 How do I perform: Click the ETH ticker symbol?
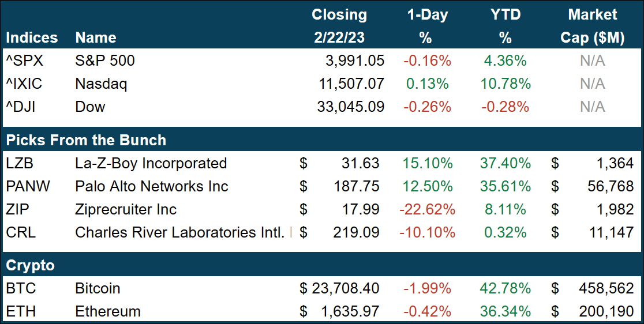(x=20, y=311)
